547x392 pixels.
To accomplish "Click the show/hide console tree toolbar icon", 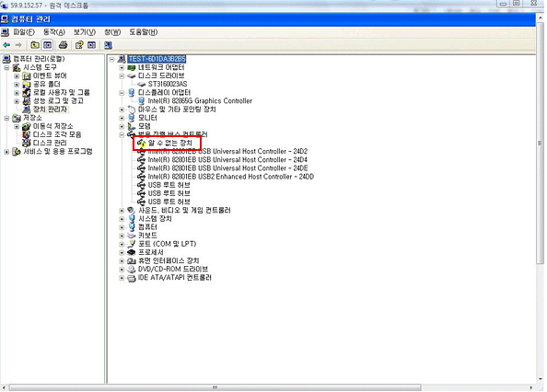I will click(x=47, y=45).
